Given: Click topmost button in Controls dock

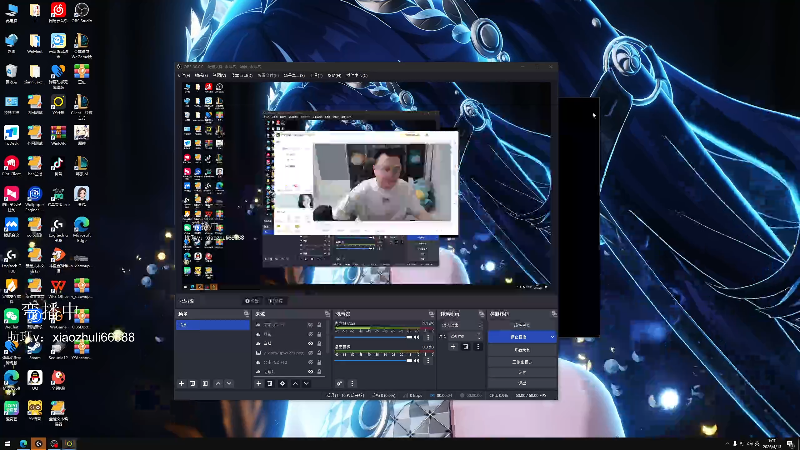Looking at the screenshot, I should coord(521,325).
